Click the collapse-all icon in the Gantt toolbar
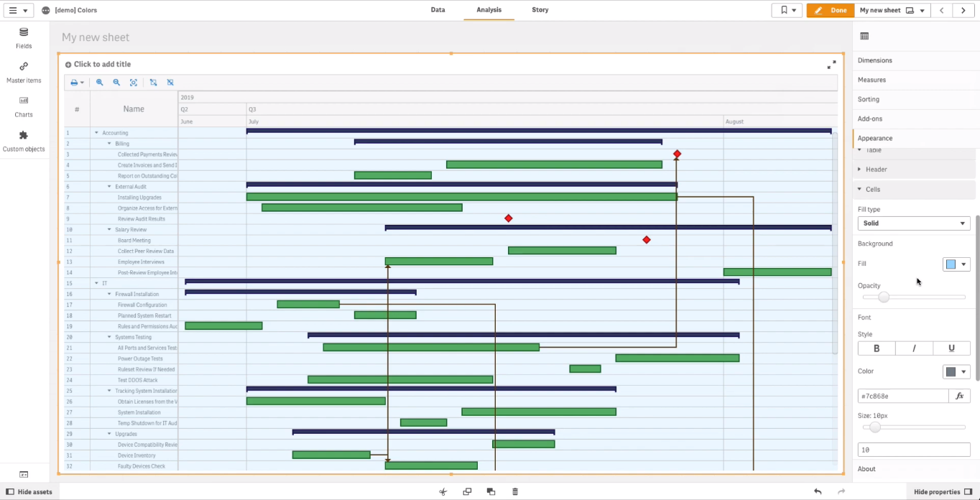 pos(170,83)
